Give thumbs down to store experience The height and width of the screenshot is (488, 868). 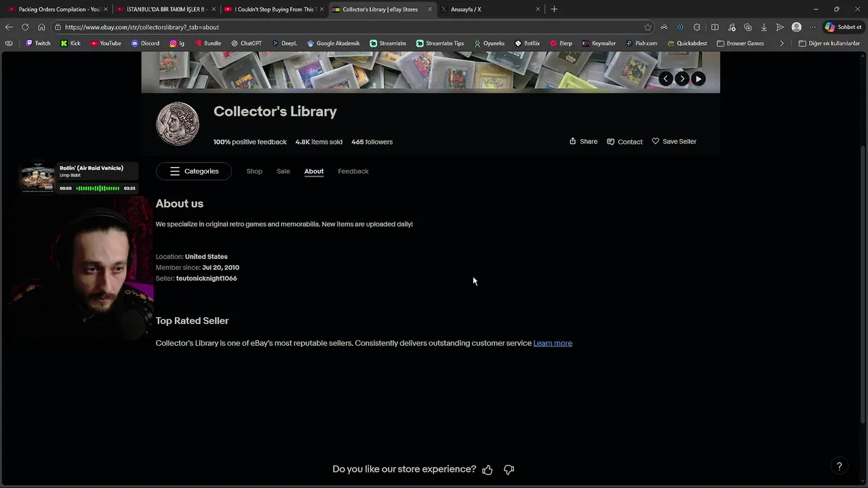[509, 470]
